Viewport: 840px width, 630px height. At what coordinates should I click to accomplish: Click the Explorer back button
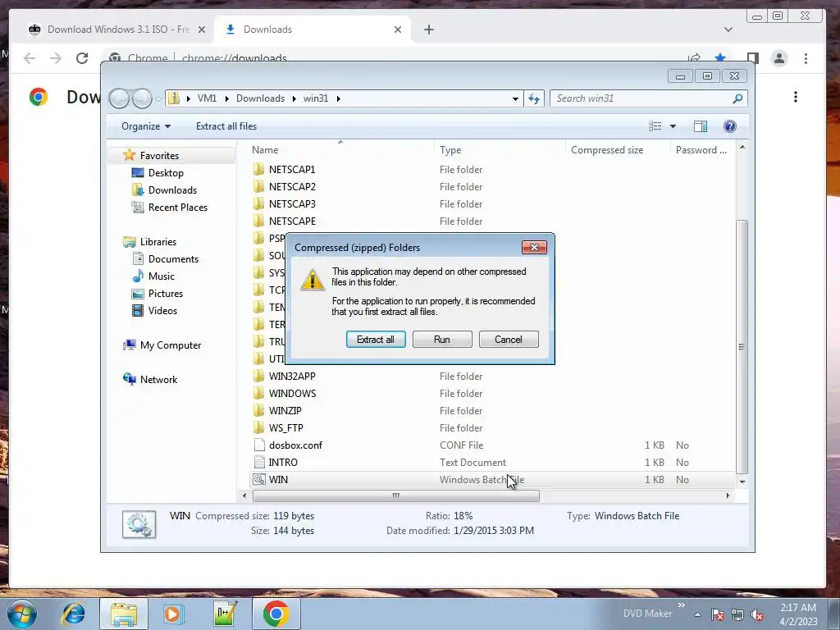pos(119,98)
